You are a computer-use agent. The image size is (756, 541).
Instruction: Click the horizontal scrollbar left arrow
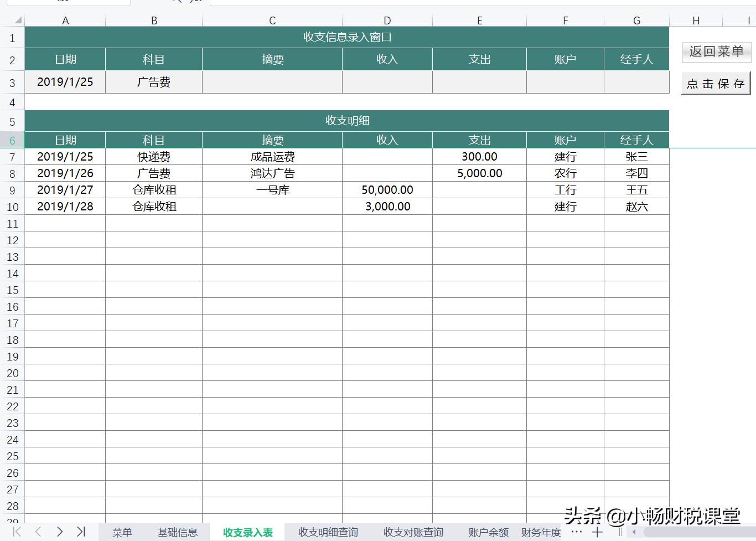(634, 532)
